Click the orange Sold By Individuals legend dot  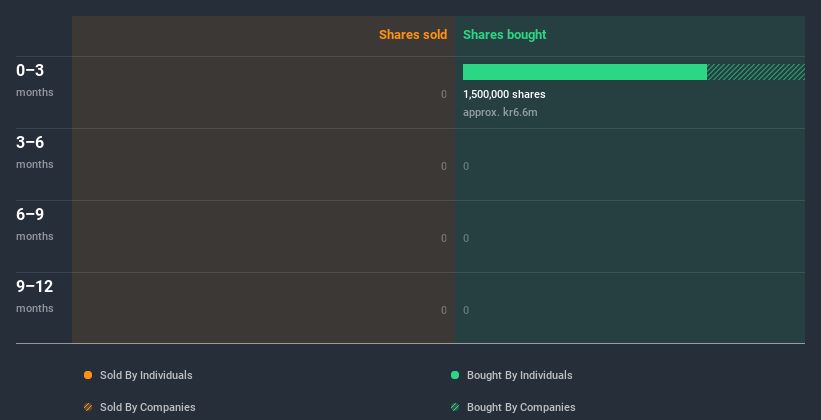coord(88,375)
